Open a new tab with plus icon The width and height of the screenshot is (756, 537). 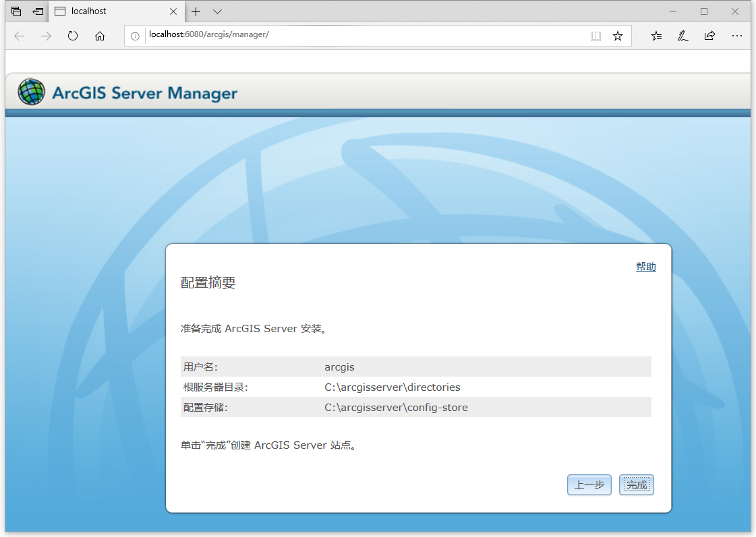point(196,12)
